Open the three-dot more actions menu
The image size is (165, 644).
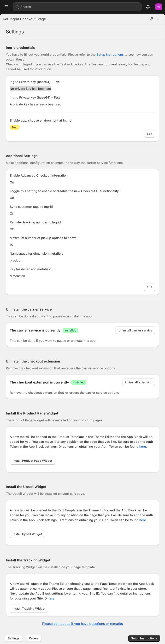(159, 19)
